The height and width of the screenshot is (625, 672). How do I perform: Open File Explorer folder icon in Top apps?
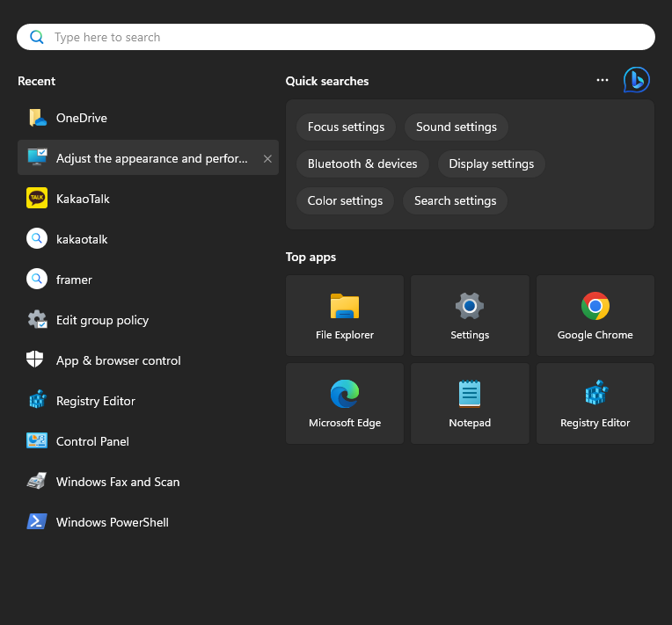point(345,306)
